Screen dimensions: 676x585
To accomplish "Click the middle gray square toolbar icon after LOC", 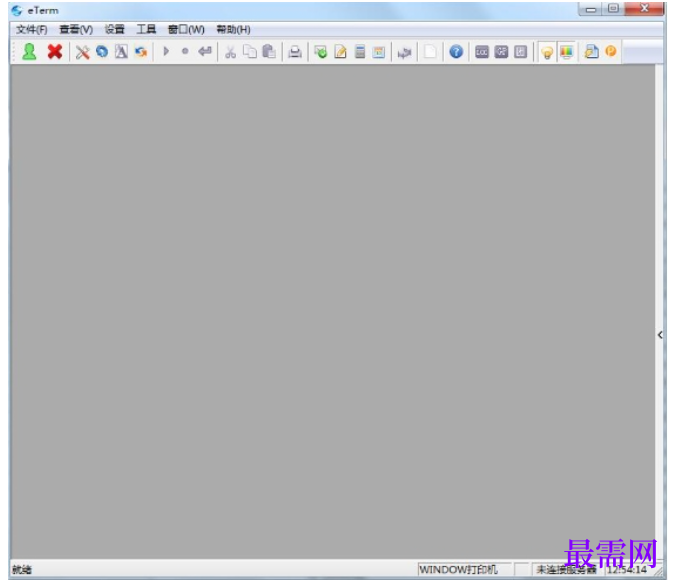I will click(501, 52).
